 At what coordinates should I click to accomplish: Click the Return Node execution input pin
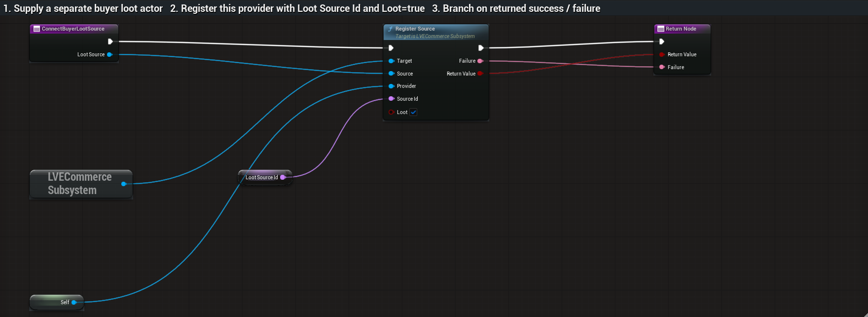[x=662, y=41]
